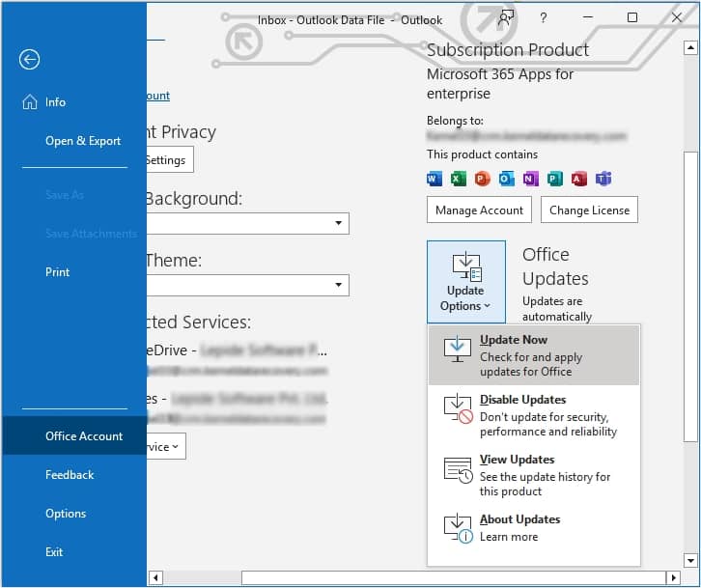Click the About Updates info icon
Screen dimensions: 701x588
click(x=459, y=528)
